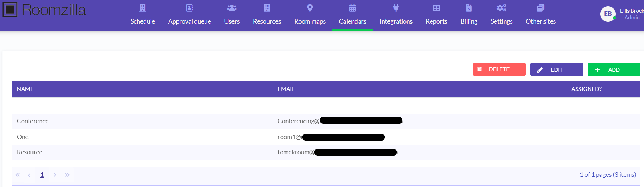Image resolution: width=644 pixels, height=187 pixels.
Task: Click the Reports table icon
Action: (x=437, y=8)
